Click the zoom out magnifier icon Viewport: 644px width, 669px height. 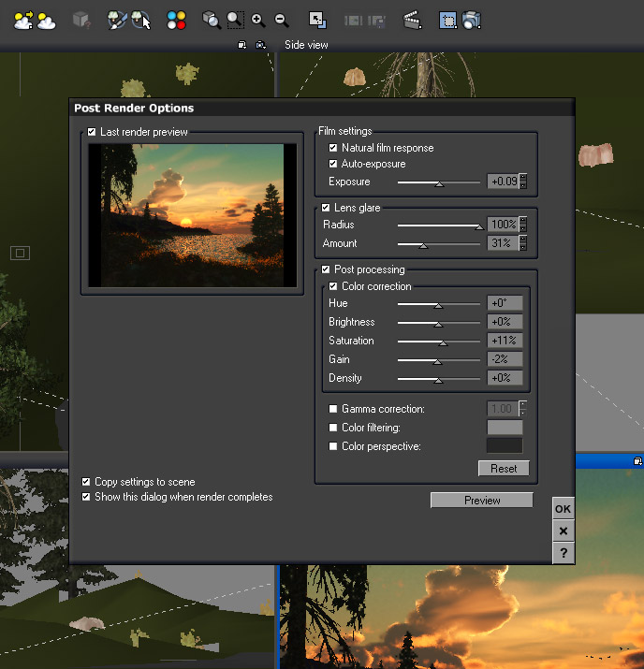[281, 19]
